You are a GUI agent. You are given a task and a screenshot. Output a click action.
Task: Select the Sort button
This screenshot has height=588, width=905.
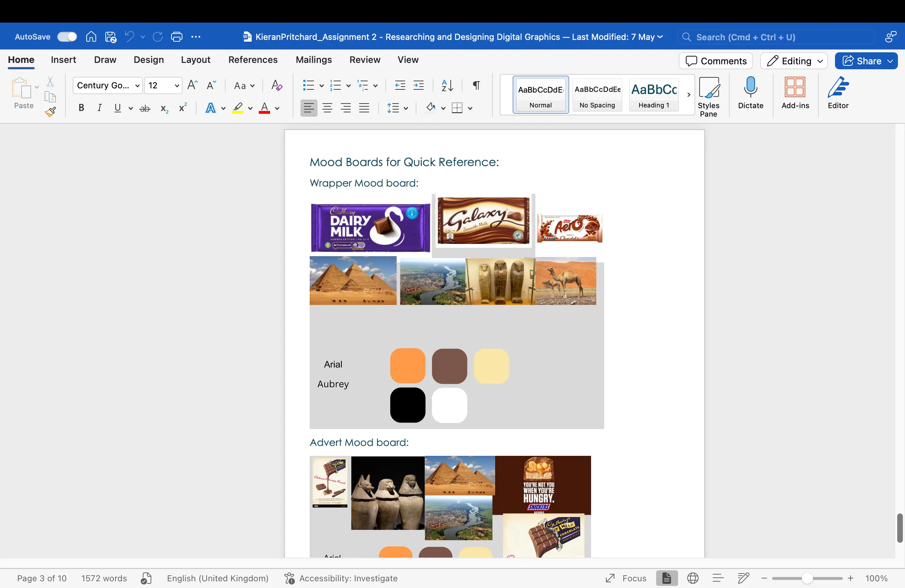coord(447,86)
